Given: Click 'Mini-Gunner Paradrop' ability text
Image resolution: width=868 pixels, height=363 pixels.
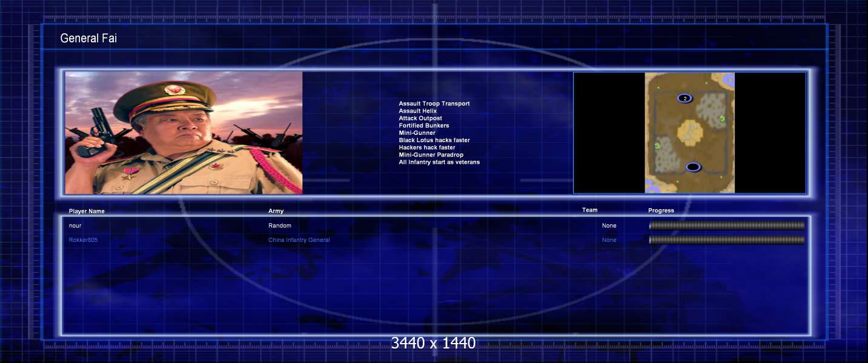Looking at the screenshot, I should pyautogui.click(x=431, y=154).
